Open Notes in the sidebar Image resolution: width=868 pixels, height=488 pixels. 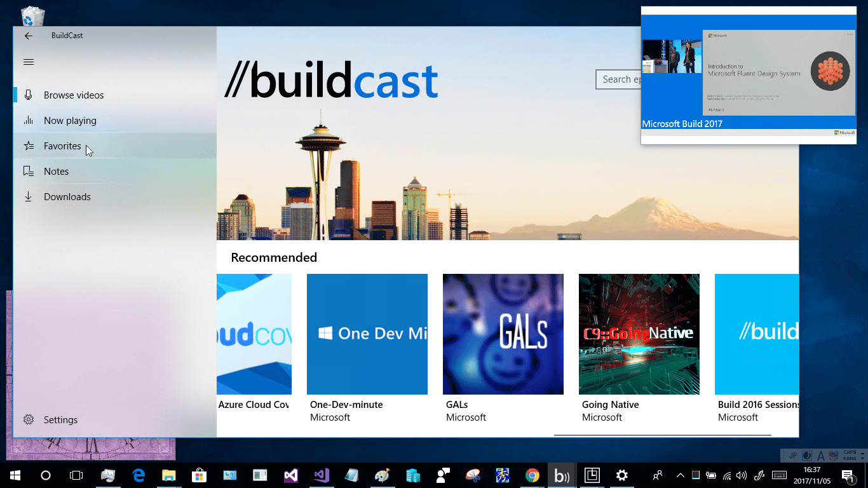[114, 172]
